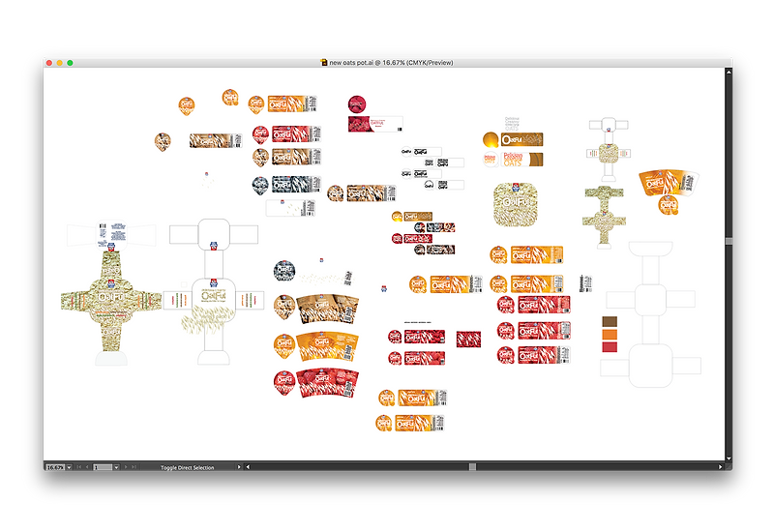Click vertical scrollbar up arrow
This screenshot has height=532, width=774.
[x=729, y=72]
